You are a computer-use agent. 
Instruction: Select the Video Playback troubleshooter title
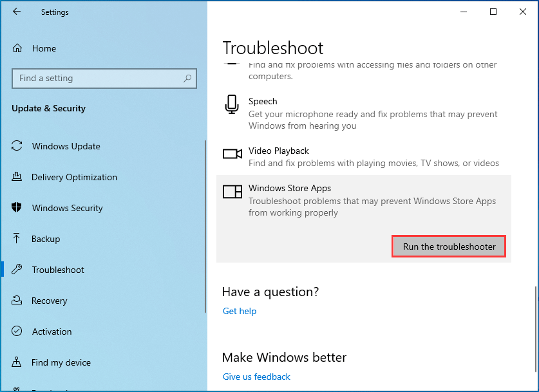278,151
